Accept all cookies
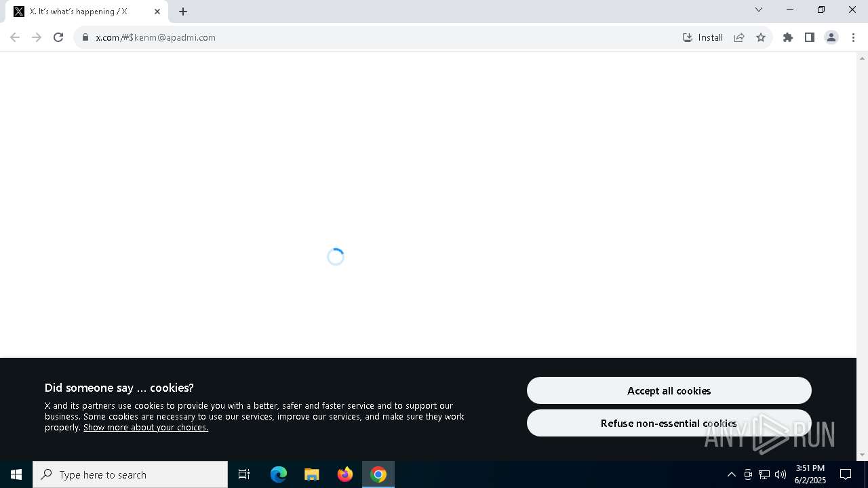Viewport: 868px width, 488px height. tap(669, 390)
